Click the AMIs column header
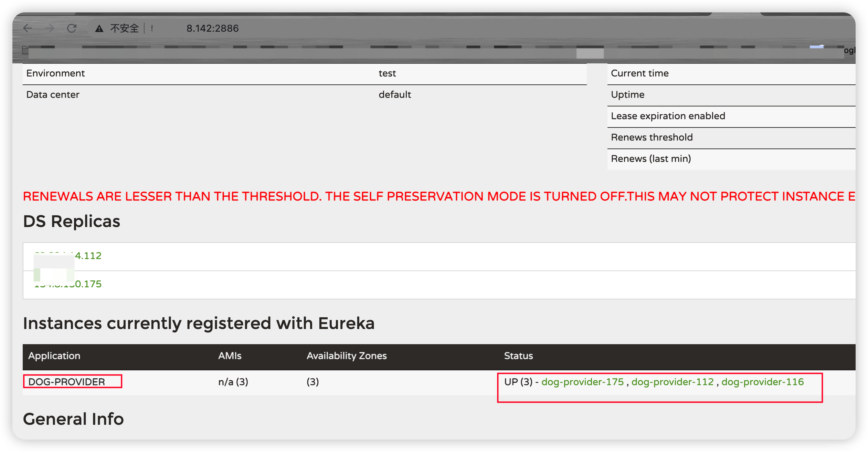The image size is (868, 452). [x=230, y=356]
